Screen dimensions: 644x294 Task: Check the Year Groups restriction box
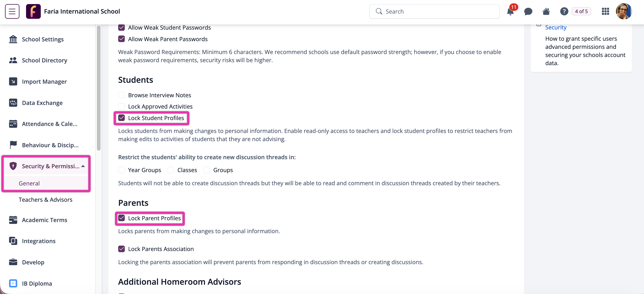point(122,170)
